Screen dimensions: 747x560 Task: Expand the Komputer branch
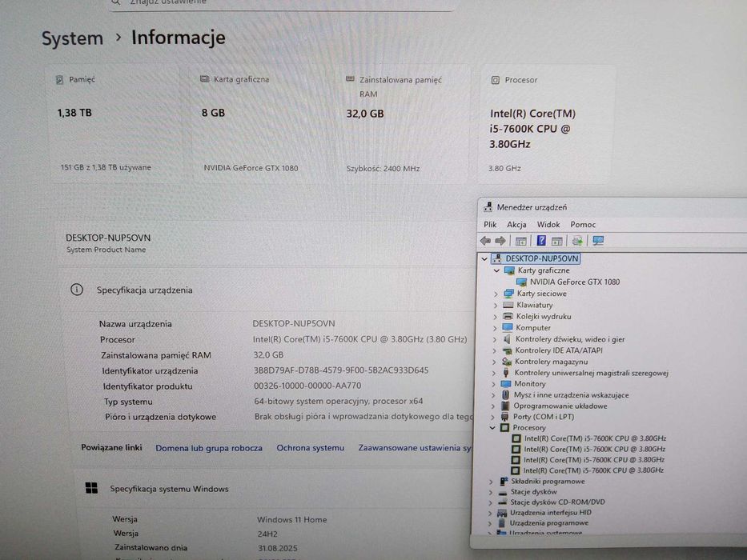tap(495, 328)
